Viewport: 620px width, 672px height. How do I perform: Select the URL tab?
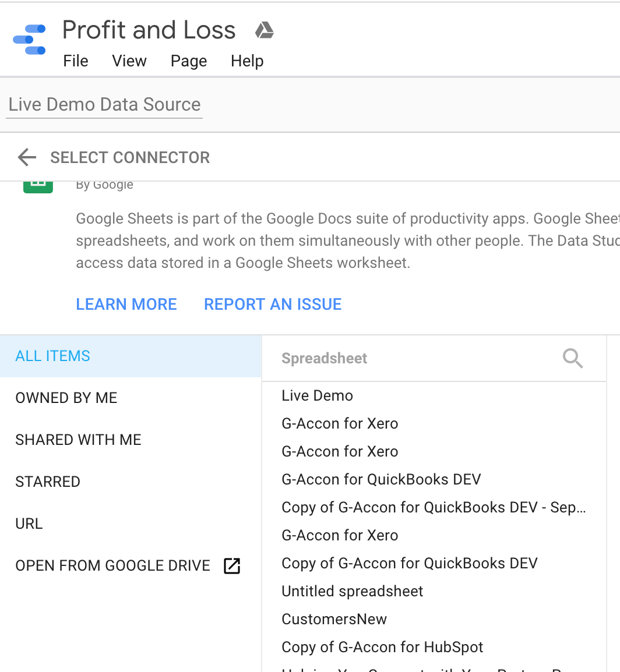pyautogui.click(x=131, y=524)
